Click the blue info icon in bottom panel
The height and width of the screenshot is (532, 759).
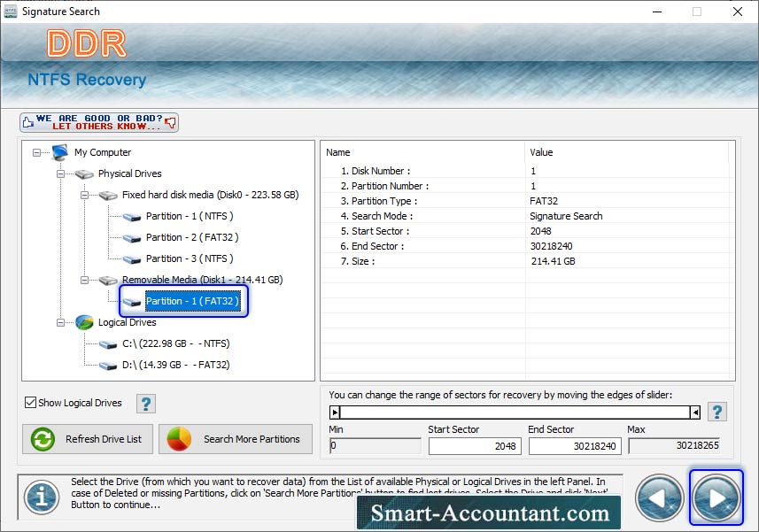pos(42,497)
